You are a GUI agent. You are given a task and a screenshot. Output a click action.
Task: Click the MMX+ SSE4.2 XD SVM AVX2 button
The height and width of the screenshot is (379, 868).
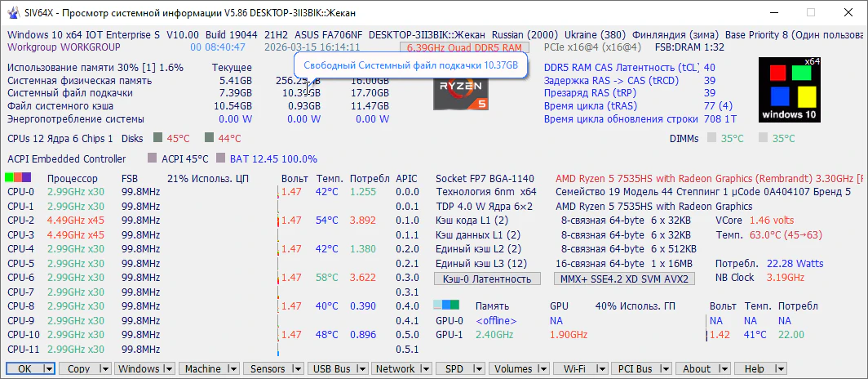click(625, 279)
